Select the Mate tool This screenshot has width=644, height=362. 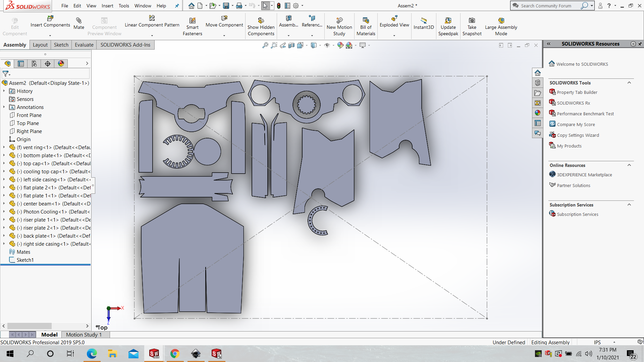point(79,23)
